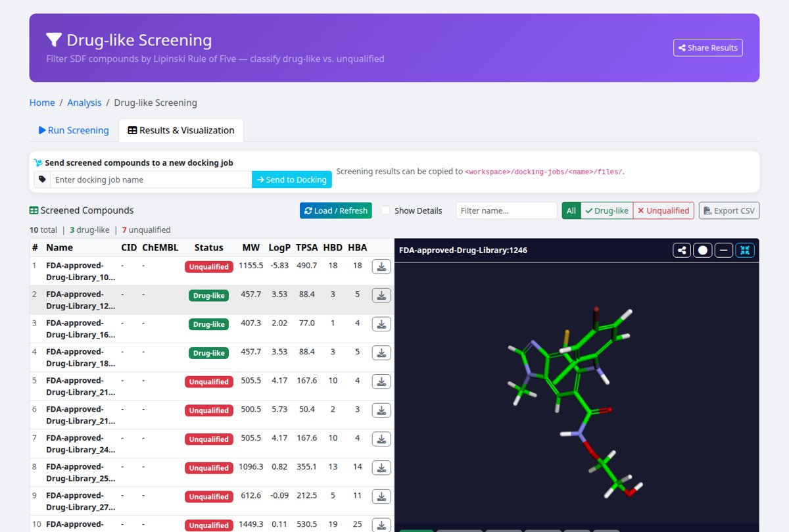This screenshot has height=532, width=789.
Task: Click the CID column header
Action: tap(129, 248)
